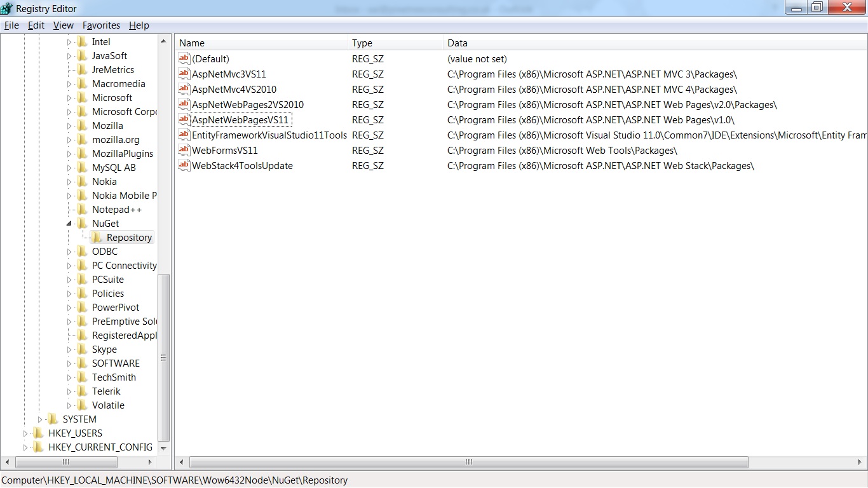Select the AspNetMvc3VS11 string value icon
868x488 pixels.
click(x=184, y=74)
